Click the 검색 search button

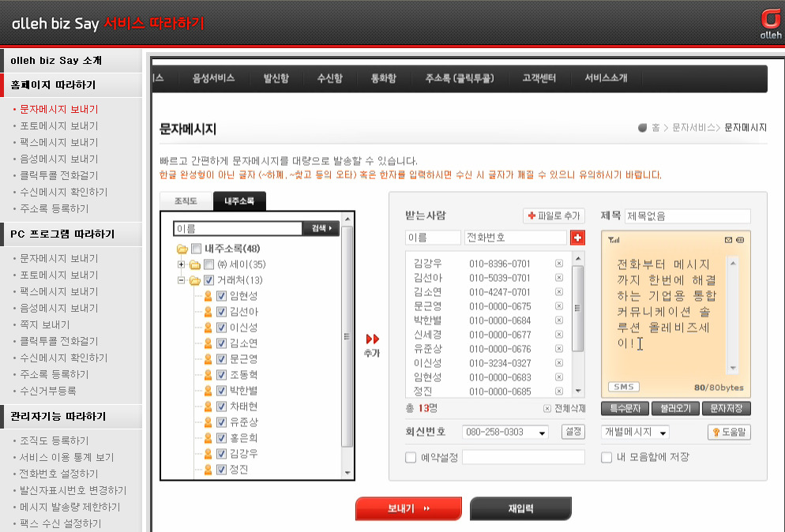pyautogui.click(x=321, y=228)
